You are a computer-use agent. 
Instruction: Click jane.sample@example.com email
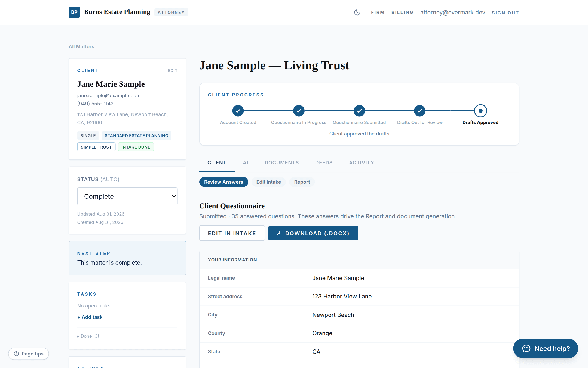[109, 96]
